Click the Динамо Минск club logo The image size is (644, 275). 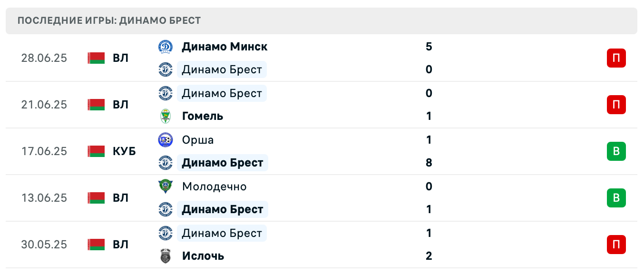(166, 47)
